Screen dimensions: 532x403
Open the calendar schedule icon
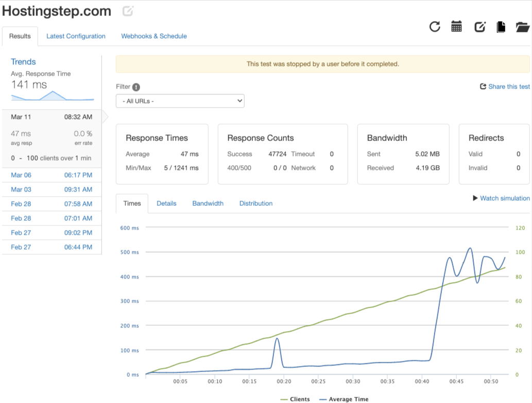(x=456, y=26)
